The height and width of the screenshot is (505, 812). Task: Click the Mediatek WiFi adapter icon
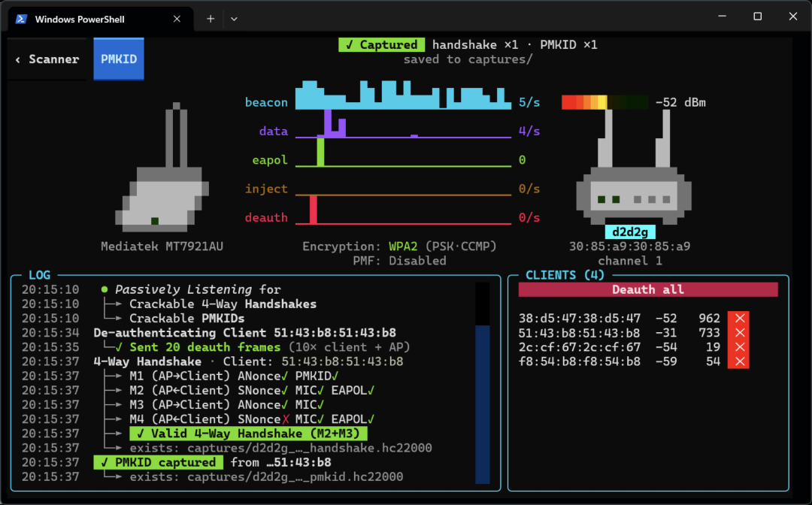point(162,167)
